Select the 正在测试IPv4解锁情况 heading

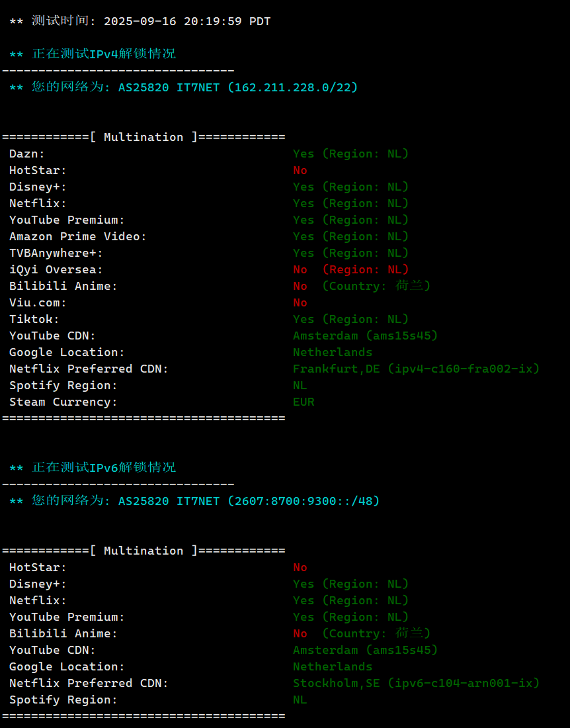point(104,54)
